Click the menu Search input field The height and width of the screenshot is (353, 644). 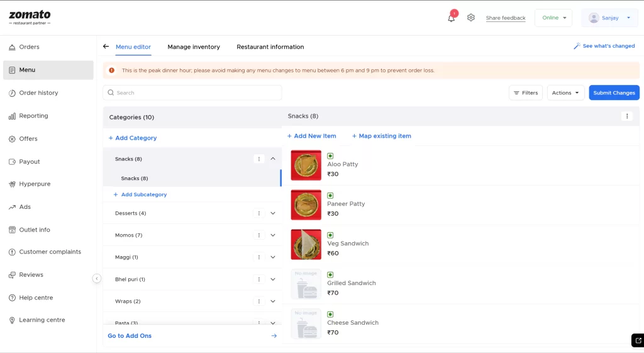[x=192, y=93]
